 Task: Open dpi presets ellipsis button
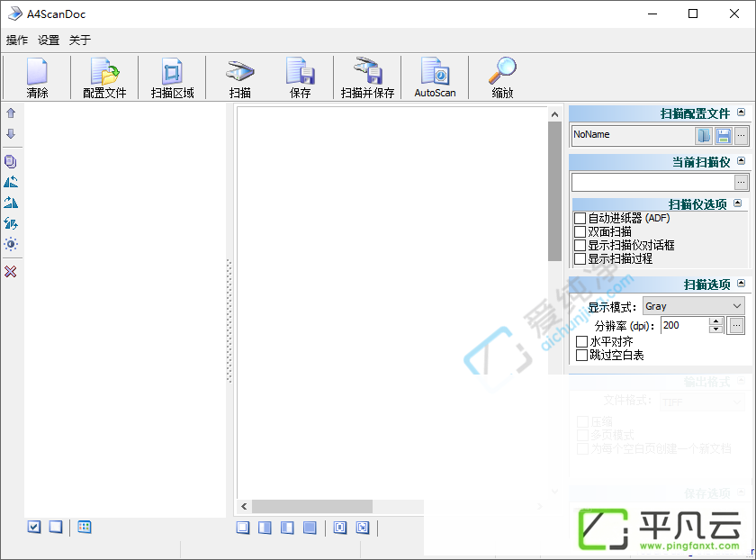click(x=736, y=326)
